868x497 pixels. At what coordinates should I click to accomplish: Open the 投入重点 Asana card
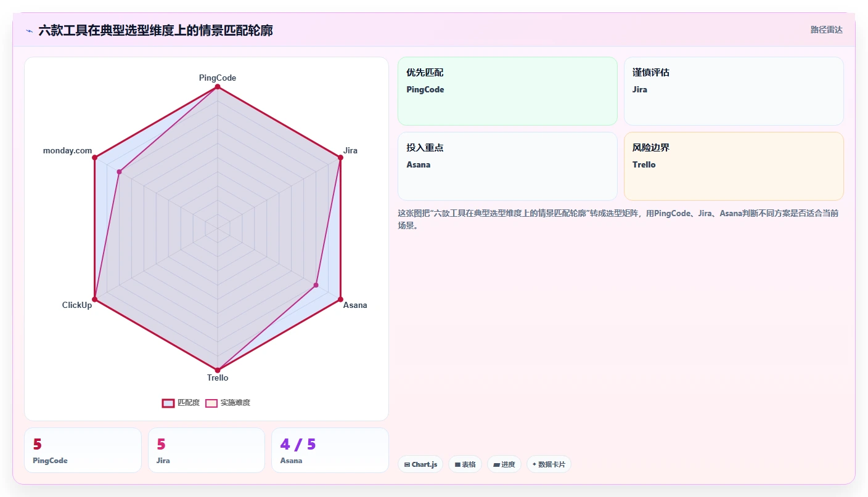(x=507, y=166)
